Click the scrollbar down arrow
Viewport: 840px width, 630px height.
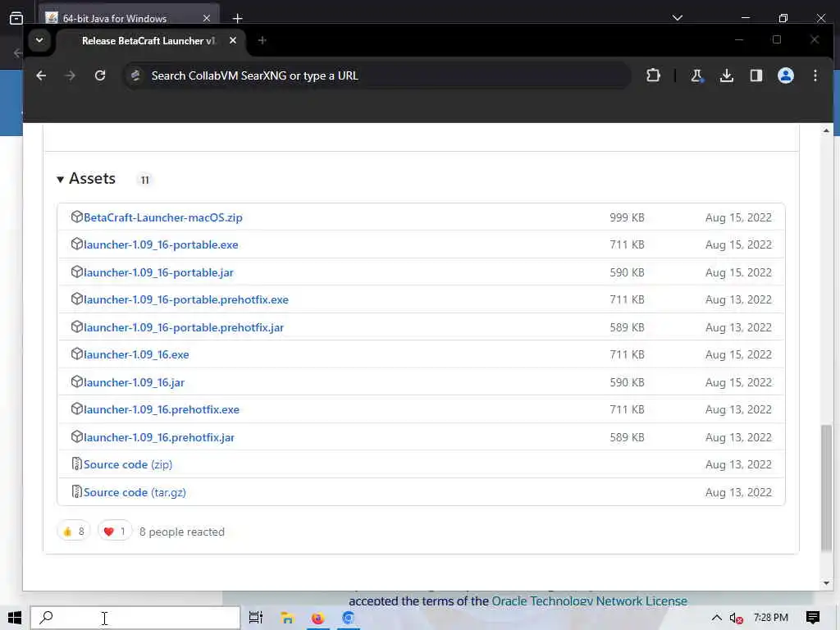[826, 583]
